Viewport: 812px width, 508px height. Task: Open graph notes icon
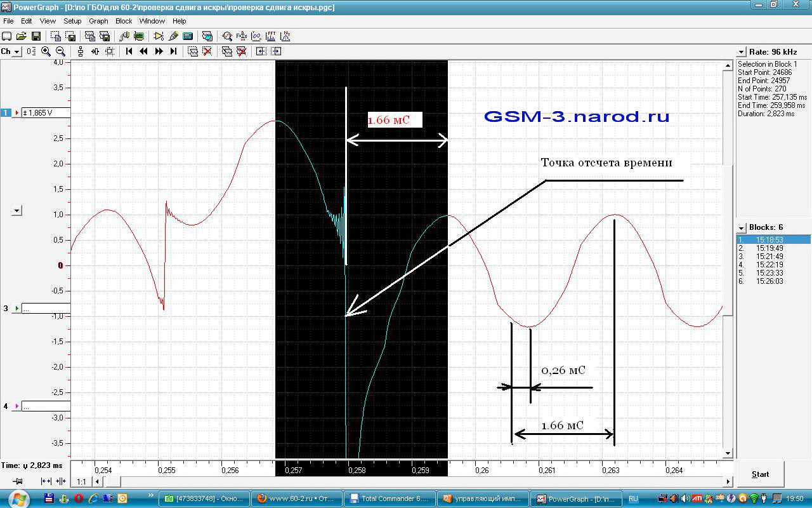click(207, 36)
